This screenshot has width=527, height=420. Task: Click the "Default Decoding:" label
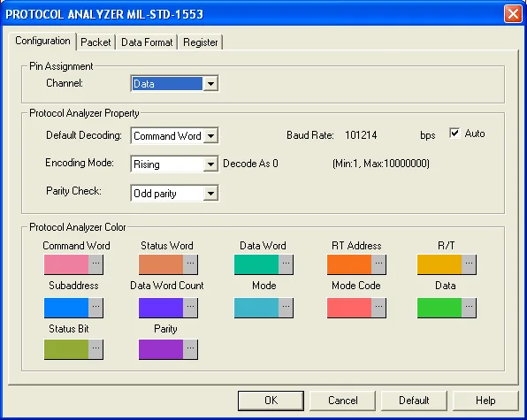tap(84, 135)
